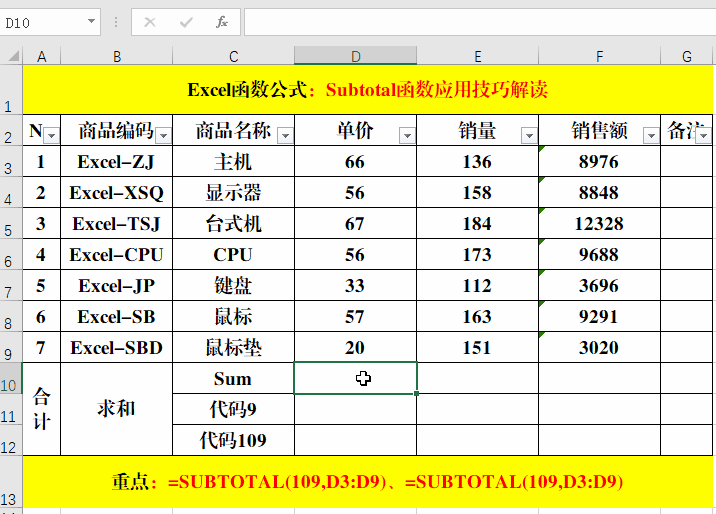This screenshot has width=716, height=514.
Task: Click the Enter checkmark formula bar icon
Action: click(186, 22)
